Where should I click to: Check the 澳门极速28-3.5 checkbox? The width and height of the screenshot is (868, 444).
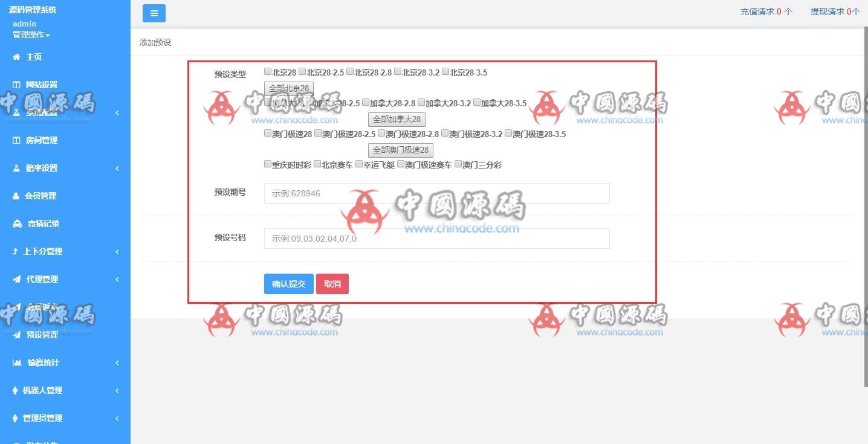(x=508, y=133)
